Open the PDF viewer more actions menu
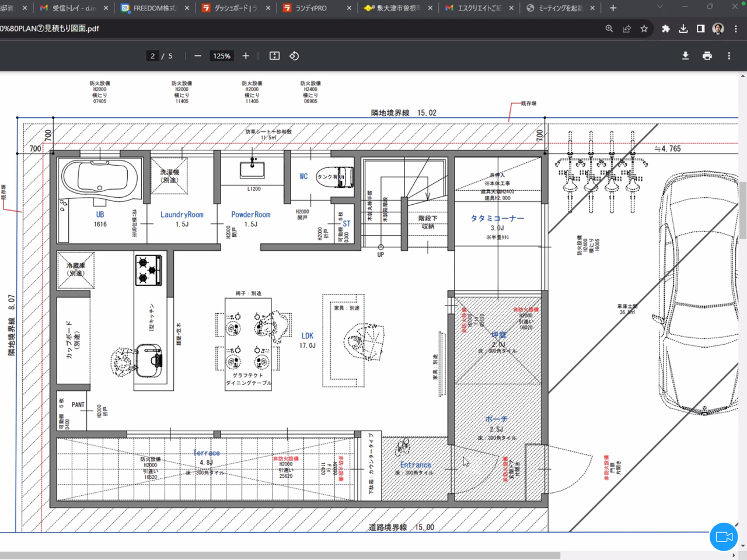 coord(729,56)
